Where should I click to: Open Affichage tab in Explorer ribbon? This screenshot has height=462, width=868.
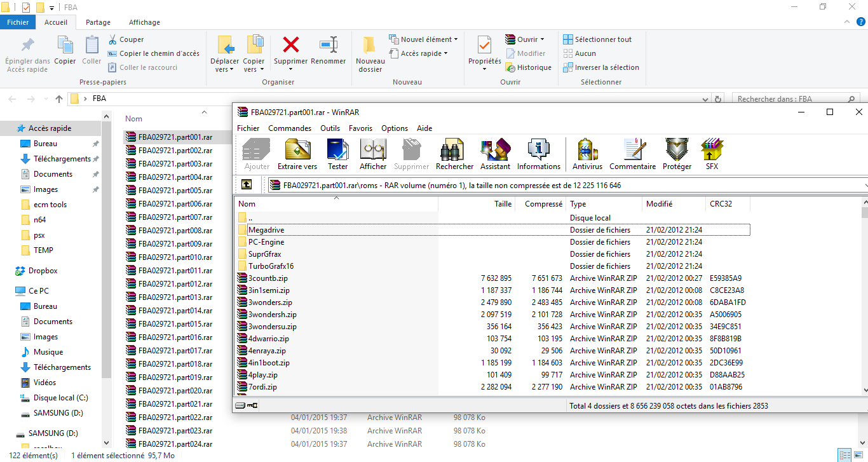pyautogui.click(x=144, y=22)
